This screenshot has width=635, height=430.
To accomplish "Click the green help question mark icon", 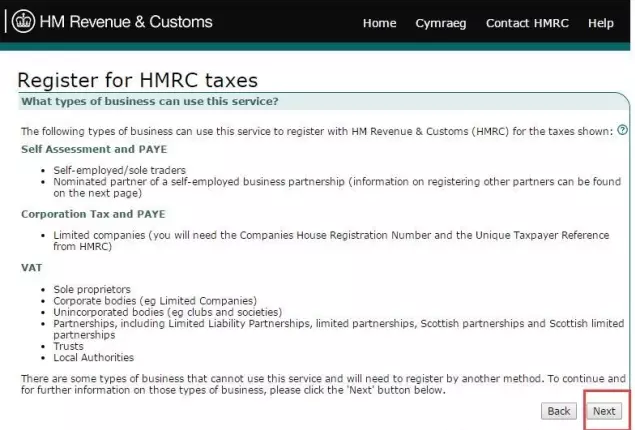I will [623, 130].
